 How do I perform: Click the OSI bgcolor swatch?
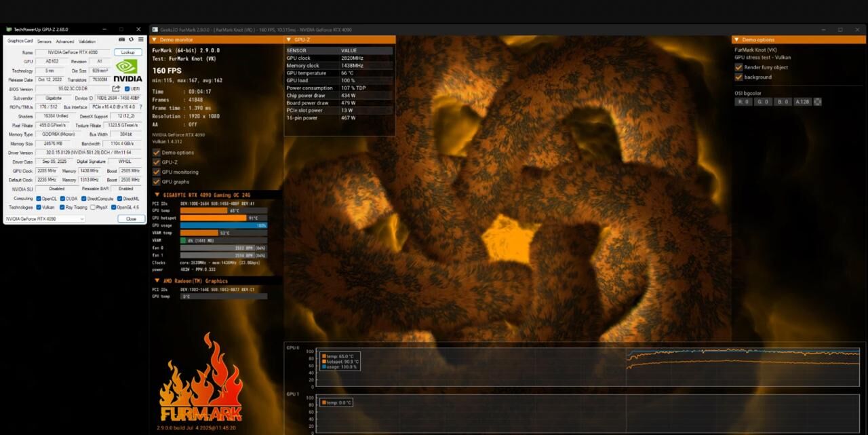point(818,102)
